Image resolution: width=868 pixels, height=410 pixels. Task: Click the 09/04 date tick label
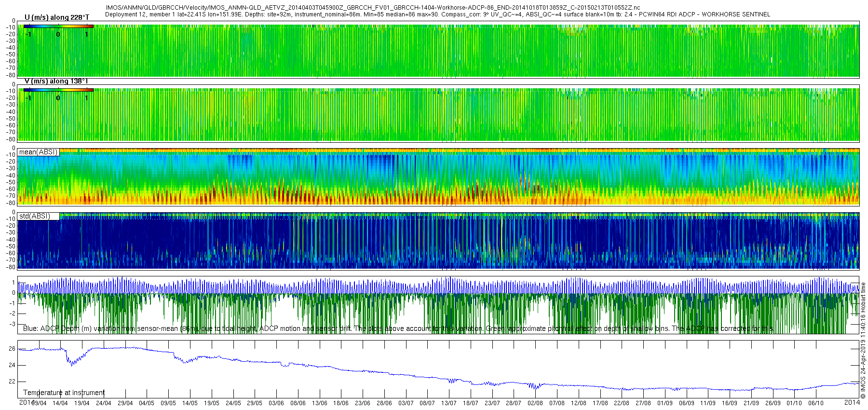39,403
